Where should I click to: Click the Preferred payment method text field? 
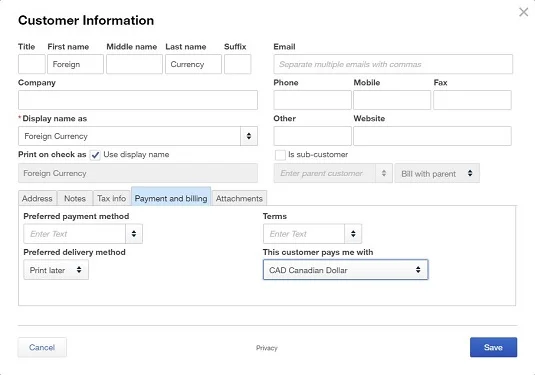[75, 234]
